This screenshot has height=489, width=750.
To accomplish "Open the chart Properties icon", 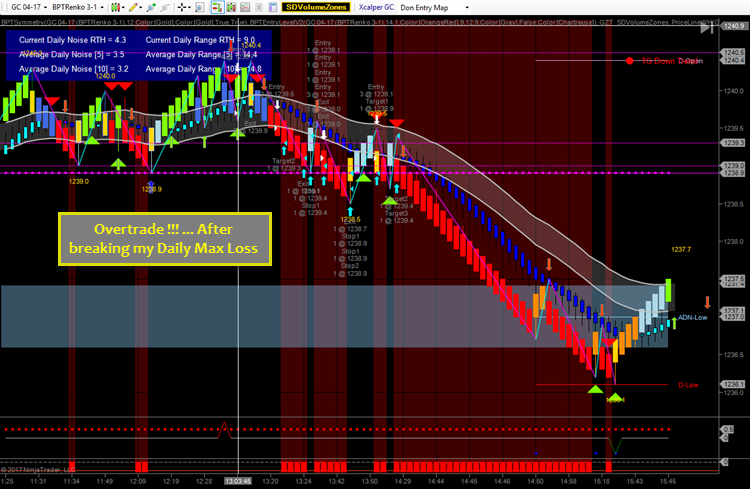I will (273, 7).
